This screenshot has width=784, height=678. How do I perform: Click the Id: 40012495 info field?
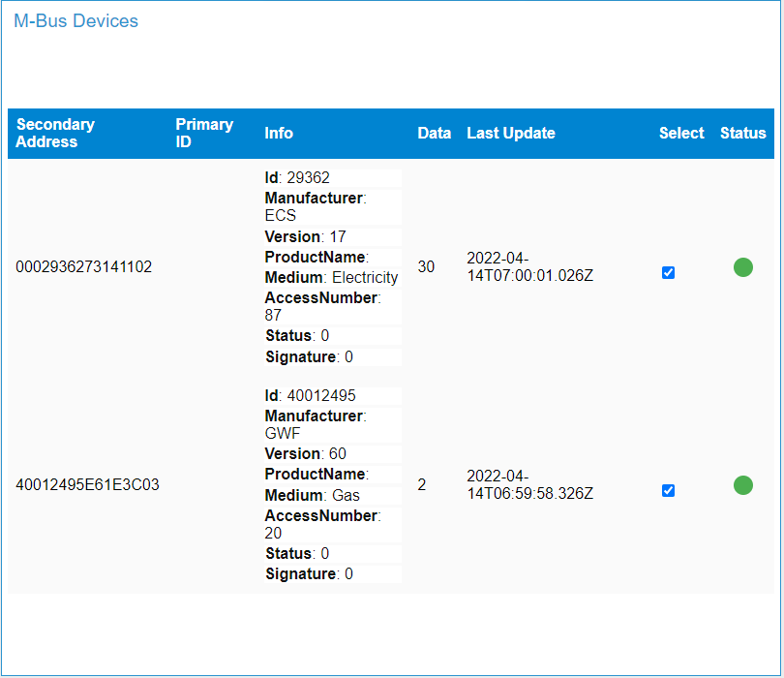pos(333,396)
